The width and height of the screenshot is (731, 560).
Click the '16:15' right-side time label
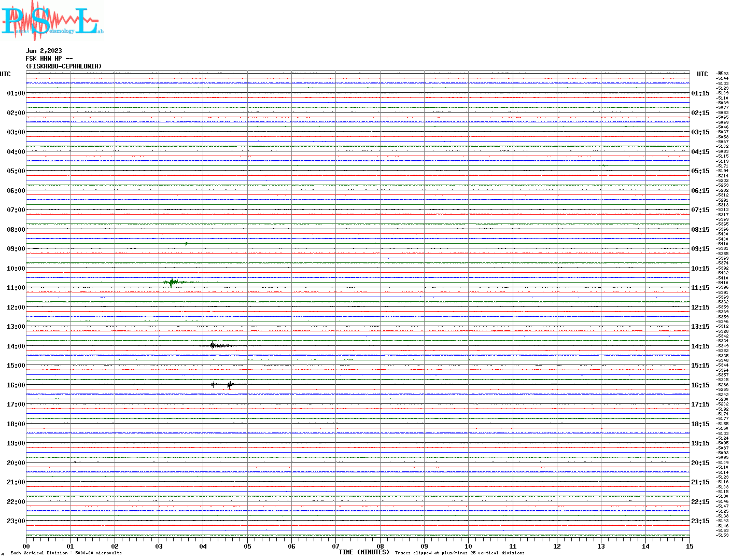[x=700, y=385]
